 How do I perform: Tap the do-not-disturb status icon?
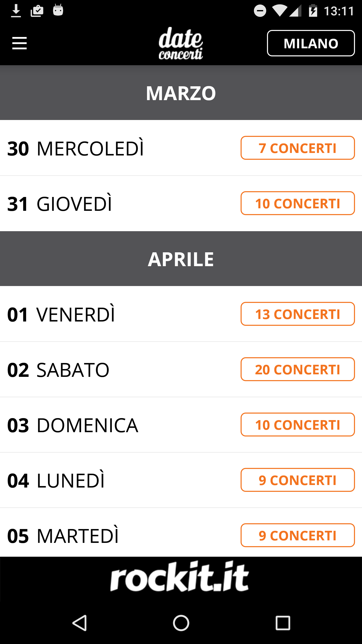[x=260, y=11]
